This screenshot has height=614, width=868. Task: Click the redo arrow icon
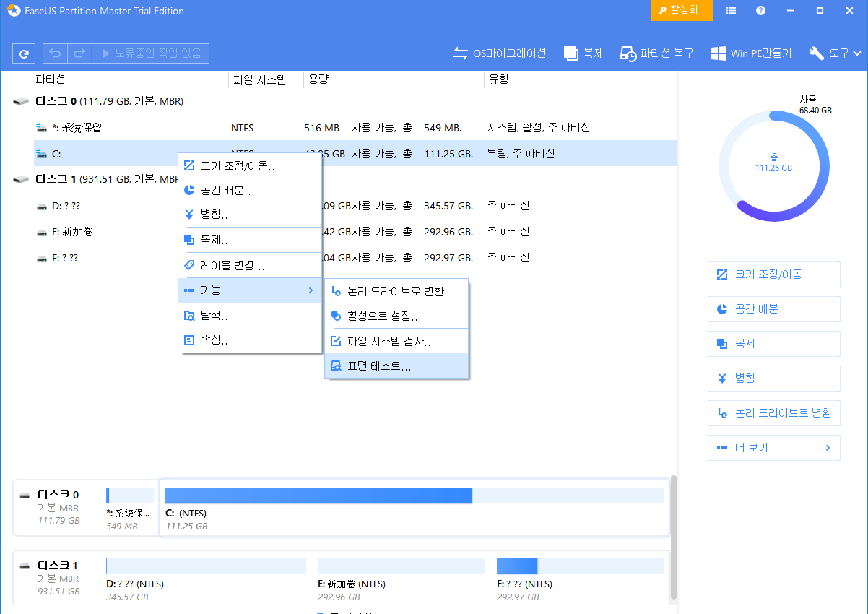pyautogui.click(x=79, y=53)
